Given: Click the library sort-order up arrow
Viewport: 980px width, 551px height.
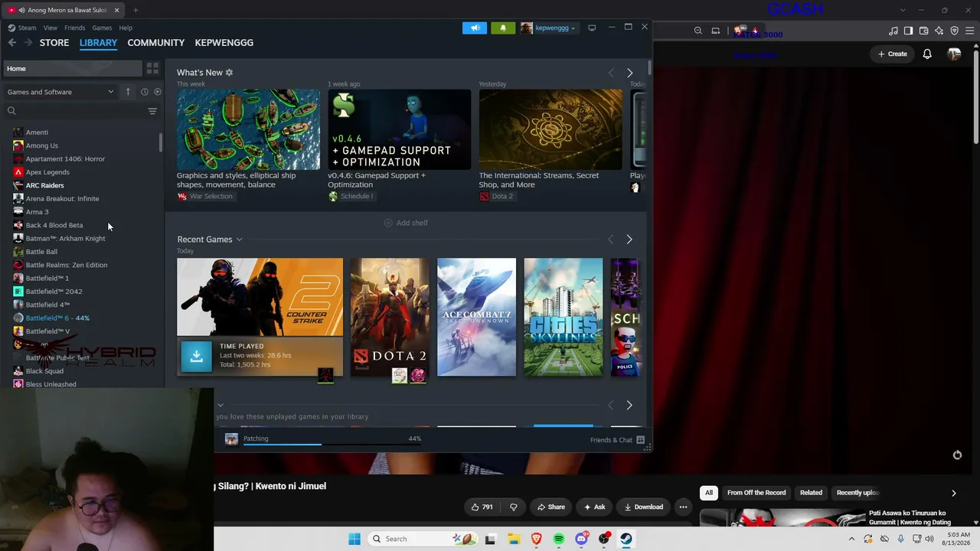Looking at the screenshot, I should pyautogui.click(x=128, y=92).
